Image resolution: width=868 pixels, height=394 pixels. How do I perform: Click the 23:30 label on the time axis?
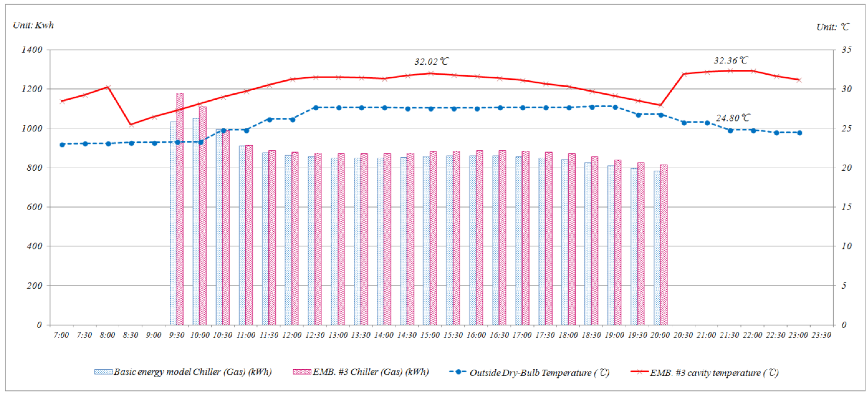pyautogui.click(x=821, y=335)
